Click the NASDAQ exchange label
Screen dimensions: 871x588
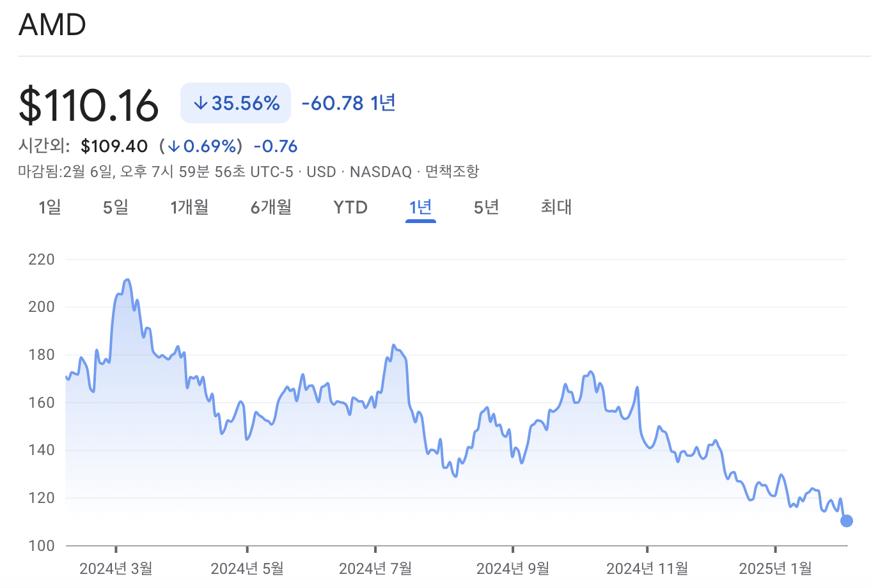[380, 172]
